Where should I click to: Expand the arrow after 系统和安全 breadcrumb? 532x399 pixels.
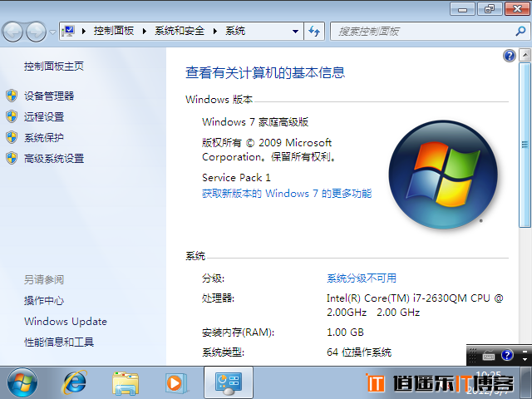tap(215, 32)
